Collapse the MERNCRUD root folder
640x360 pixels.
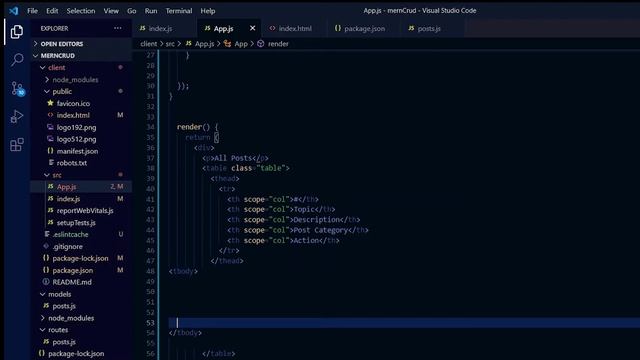pyautogui.click(x=82, y=56)
